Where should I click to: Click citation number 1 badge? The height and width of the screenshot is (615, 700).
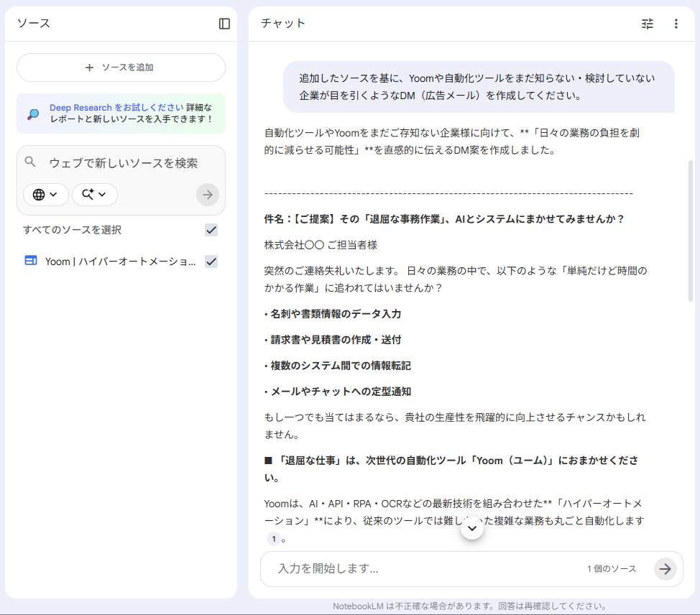pyautogui.click(x=273, y=539)
